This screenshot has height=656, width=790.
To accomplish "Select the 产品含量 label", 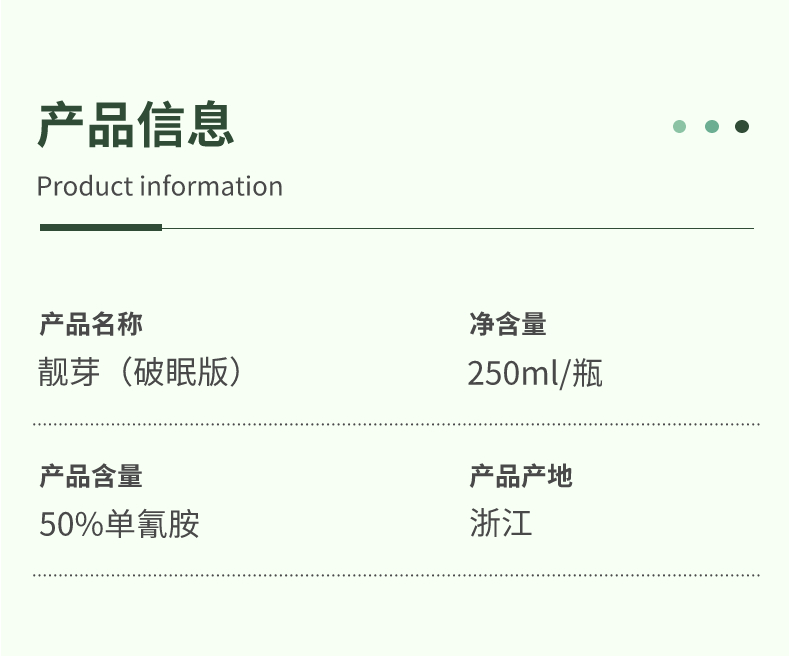I will coord(91,476).
